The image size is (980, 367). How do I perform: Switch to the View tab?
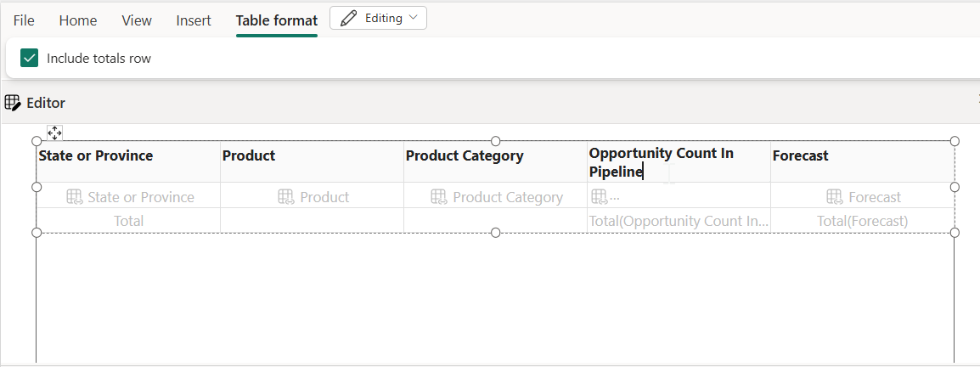click(x=137, y=20)
